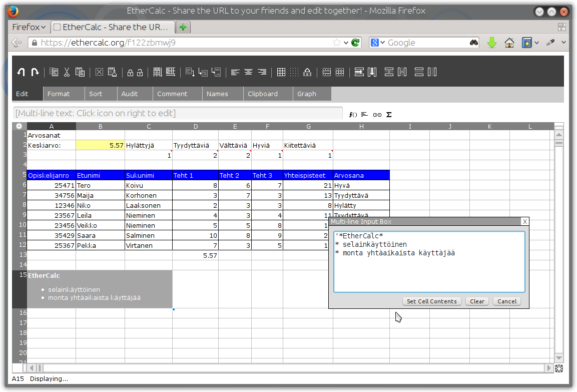Image resolution: width=577 pixels, height=392 pixels.
Task: Open the toolbar overflow chevron at far right
Action: pyautogui.click(x=564, y=43)
